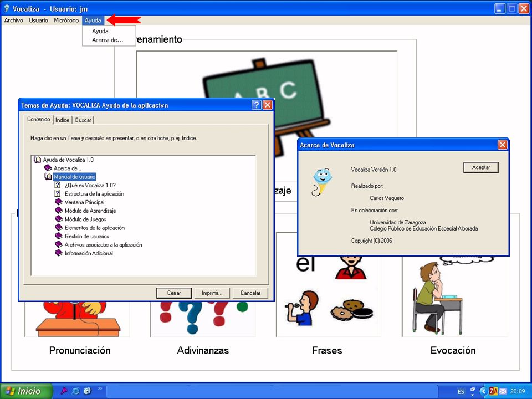Image resolution: width=532 pixels, height=399 pixels.
Task: Click the third quick launch icon beside Internet Explorer
Action: (x=88, y=391)
